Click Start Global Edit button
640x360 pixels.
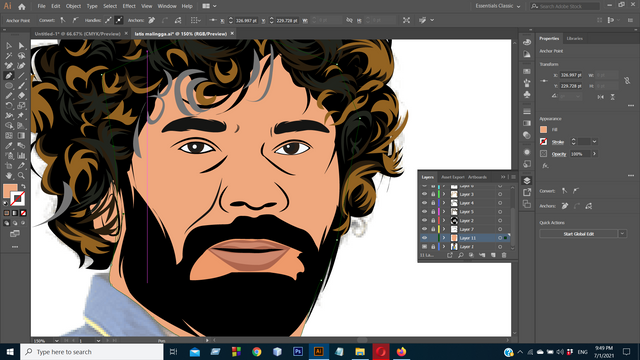578,234
